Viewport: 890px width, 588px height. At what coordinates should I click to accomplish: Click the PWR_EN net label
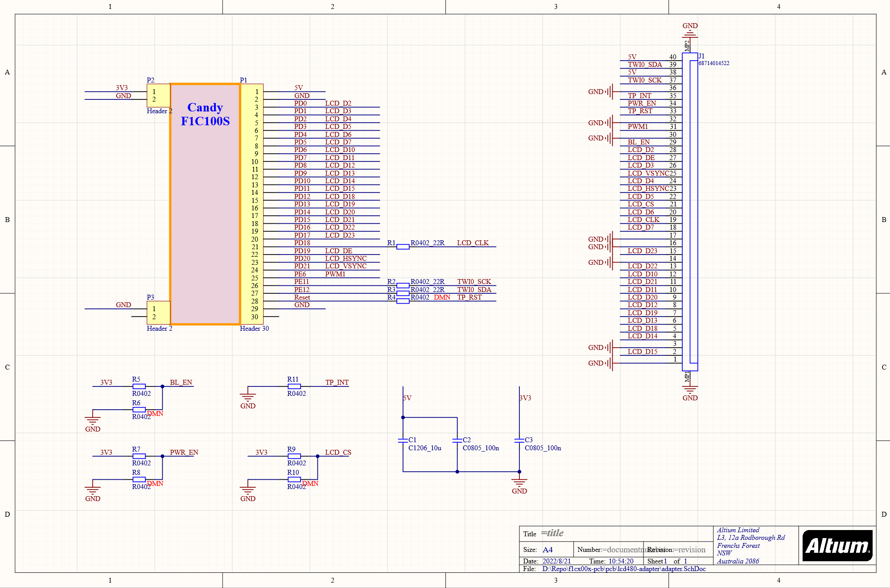[x=184, y=452]
